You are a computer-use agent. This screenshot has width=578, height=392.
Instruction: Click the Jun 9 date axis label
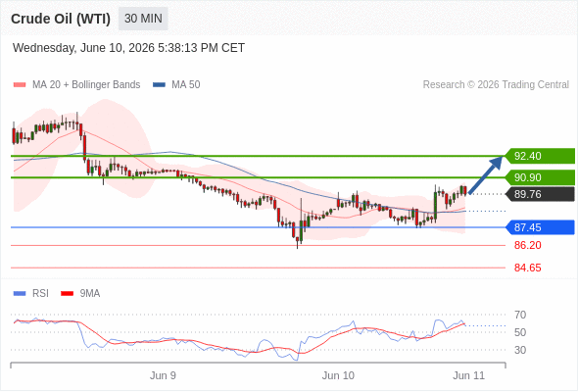click(163, 375)
